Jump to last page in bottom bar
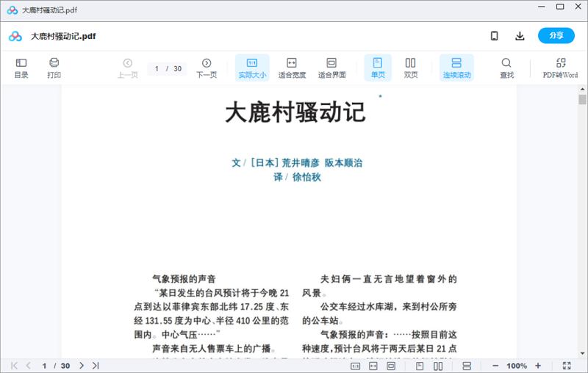Image resolution: width=588 pixels, height=373 pixels. 96,366
